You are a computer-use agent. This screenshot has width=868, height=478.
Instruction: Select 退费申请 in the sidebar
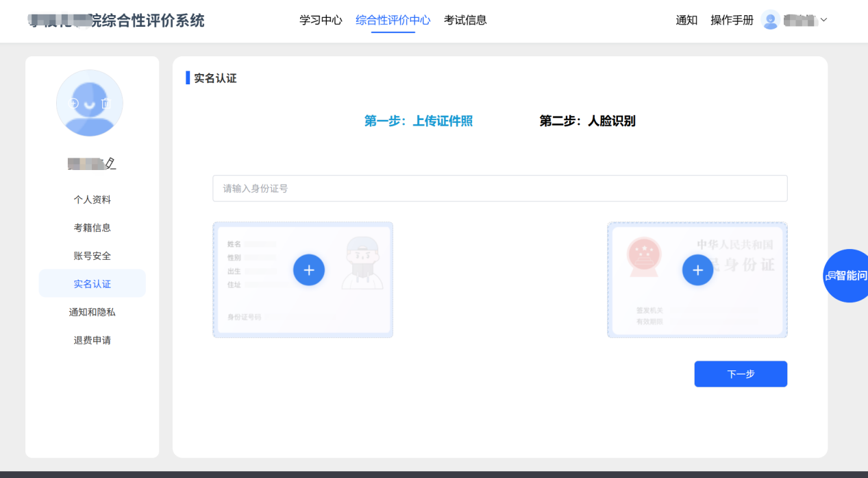tap(92, 340)
